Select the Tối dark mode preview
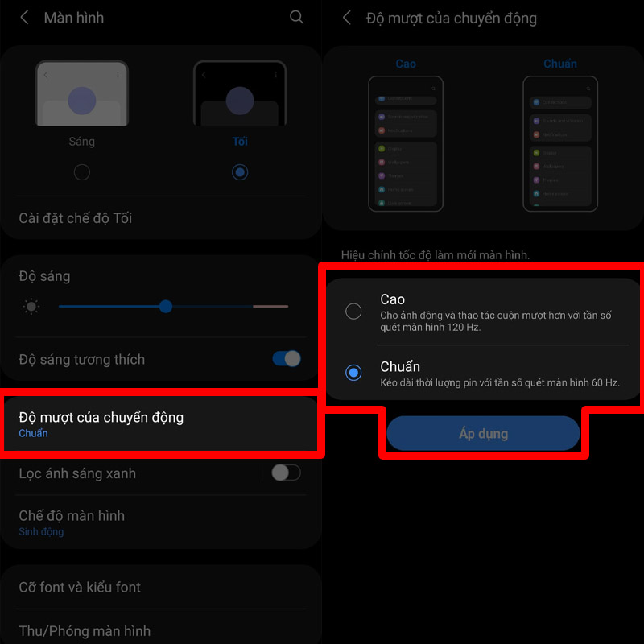Viewport: 644px width, 644px height. [x=240, y=93]
